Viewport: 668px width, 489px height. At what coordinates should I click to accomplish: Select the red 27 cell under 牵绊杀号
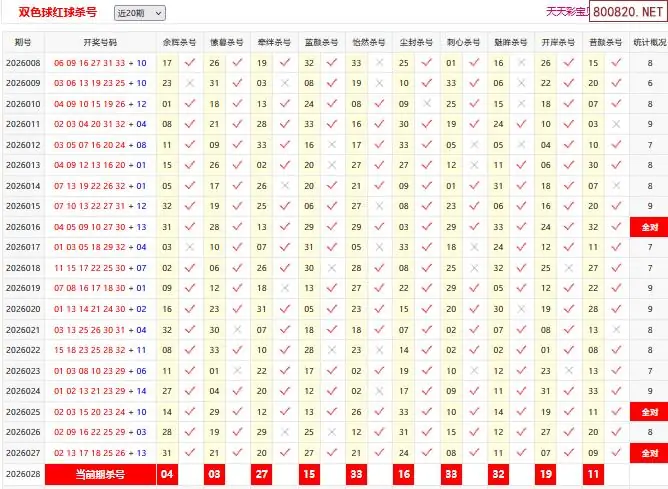coord(261,474)
